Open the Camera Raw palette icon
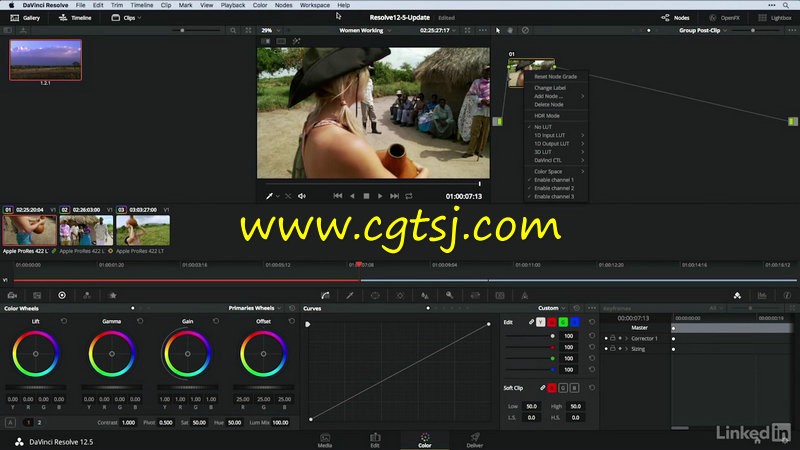The height and width of the screenshot is (450, 800). 12,295
